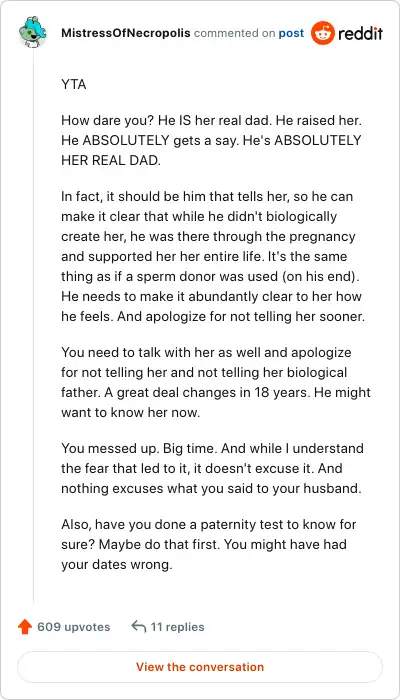Click the paragraph starting "You messed up"

pyautogui.click(x=212, y=468)
